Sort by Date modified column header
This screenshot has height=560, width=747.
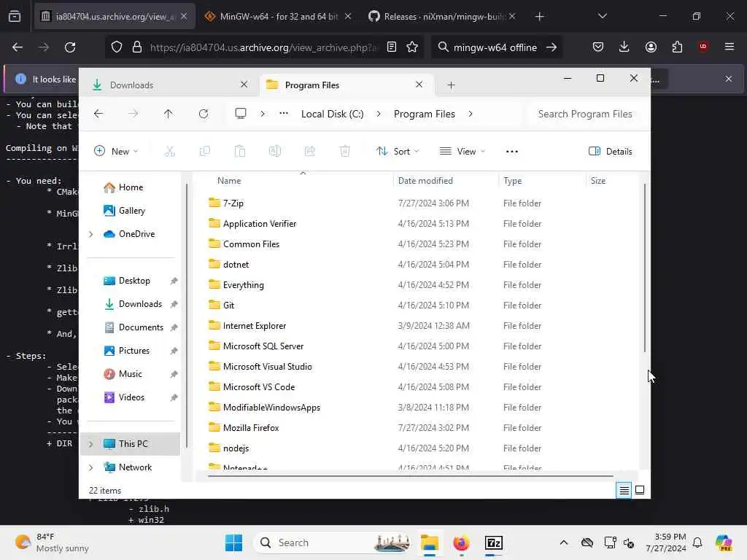click(x=425, y=181)
